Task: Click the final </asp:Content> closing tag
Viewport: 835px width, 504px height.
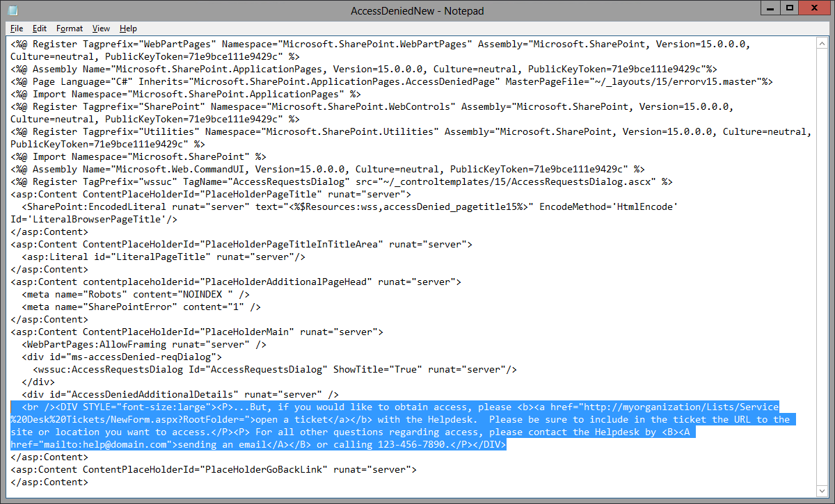Action: (49, 482)
